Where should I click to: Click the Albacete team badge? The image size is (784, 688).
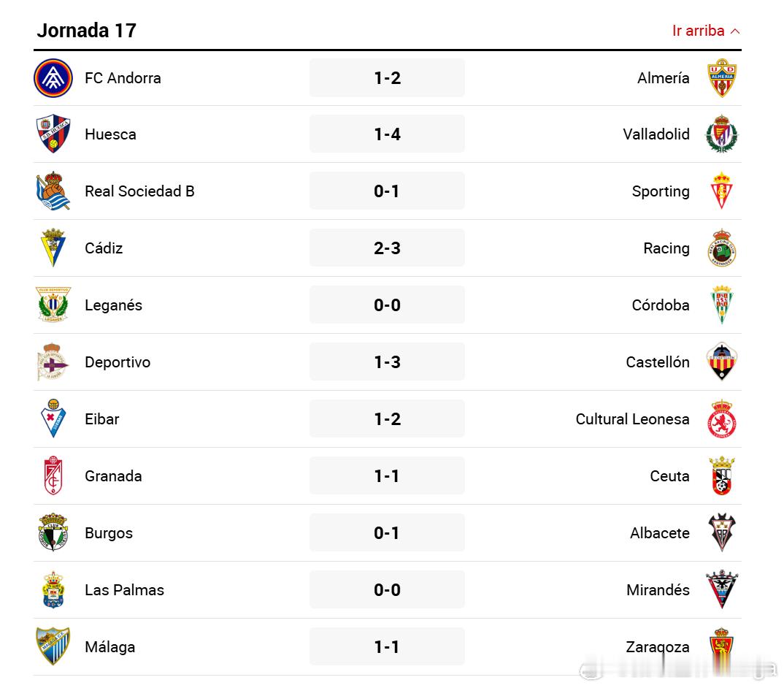[x=721, y=533]
